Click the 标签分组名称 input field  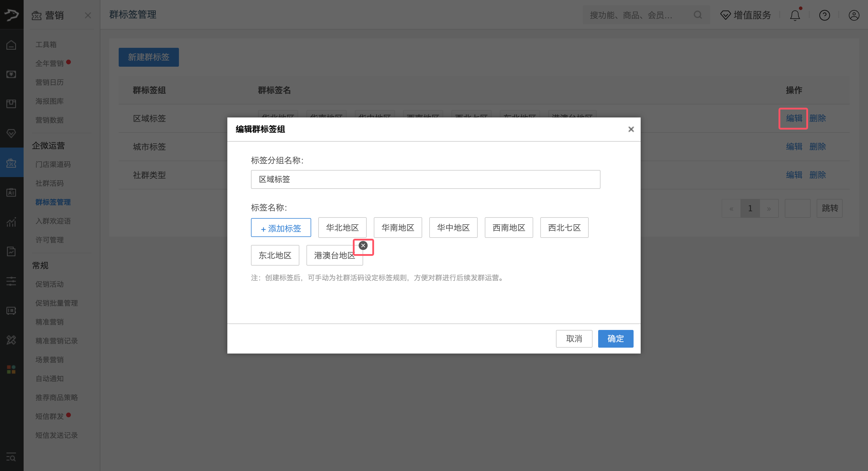tap(425, 179)
